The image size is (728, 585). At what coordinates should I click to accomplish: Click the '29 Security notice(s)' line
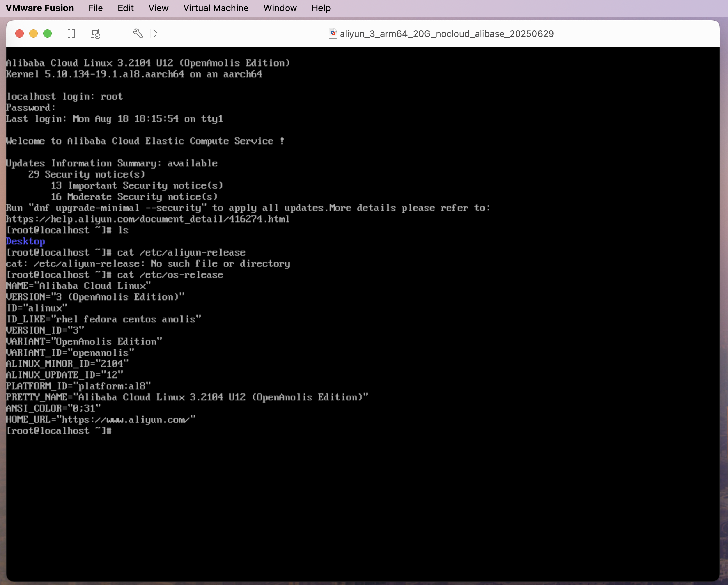point(87,174)
